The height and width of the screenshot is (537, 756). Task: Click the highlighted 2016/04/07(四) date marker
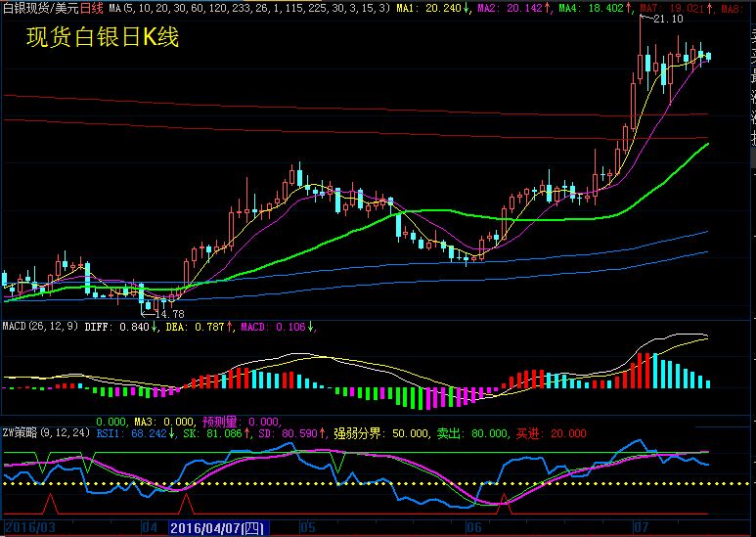217,528
